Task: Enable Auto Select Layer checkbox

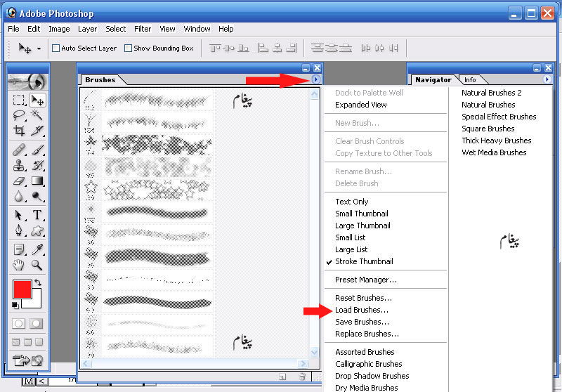Action: pos(56,48)
